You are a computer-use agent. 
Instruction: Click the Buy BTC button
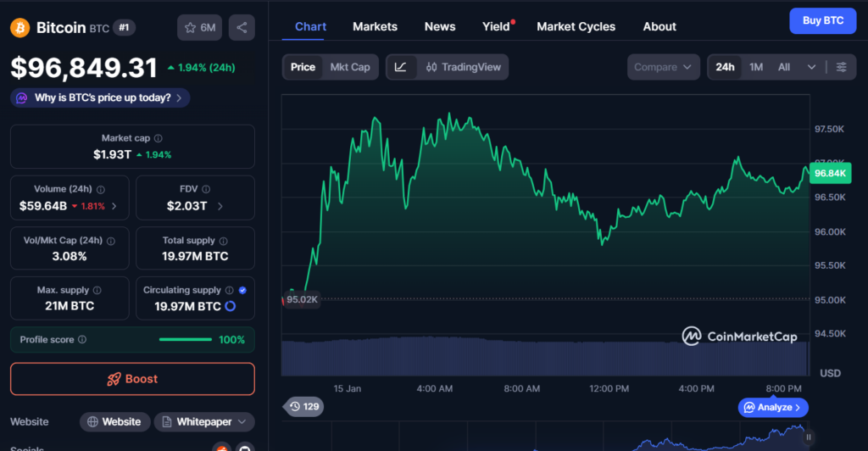click(822, 20)
